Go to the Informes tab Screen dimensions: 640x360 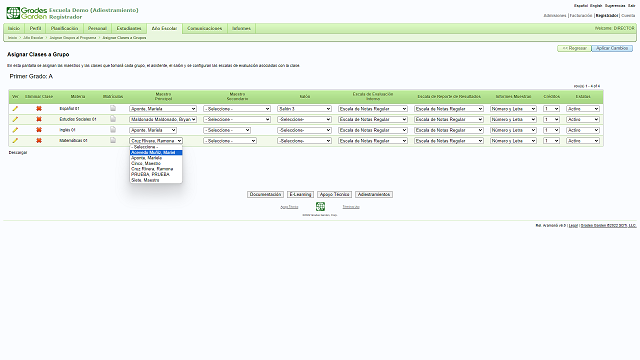pos(242,29)
